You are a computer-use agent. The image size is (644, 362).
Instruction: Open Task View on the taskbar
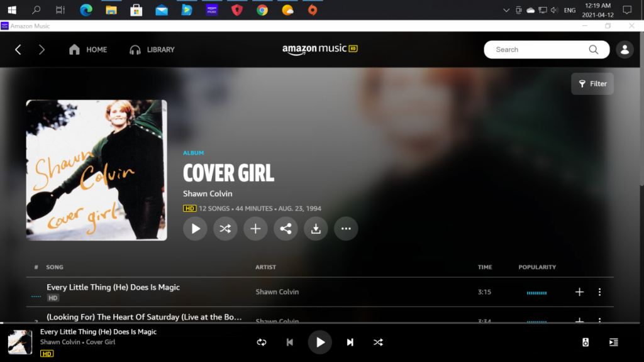click(x=60, y=10)
